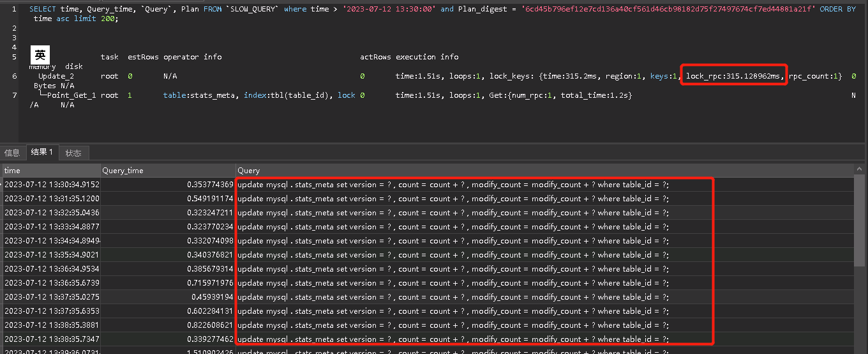Screen dimensions: 868x354
Task: Sort by the Query_time column header
Action: pyautogui.click(x=167, y=171)
